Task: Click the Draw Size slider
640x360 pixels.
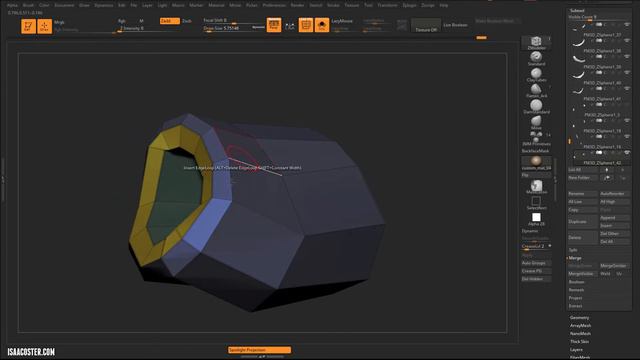Action: coord(233,28)
